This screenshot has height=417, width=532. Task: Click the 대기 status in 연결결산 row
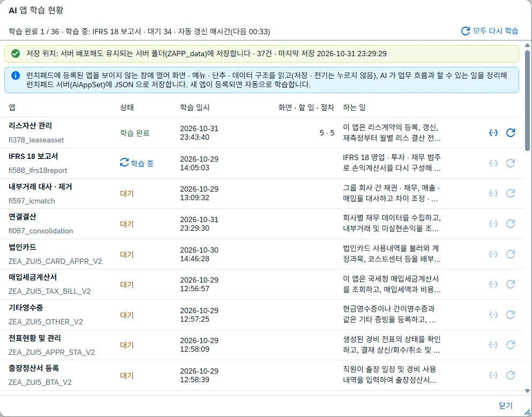coord(127,224)
